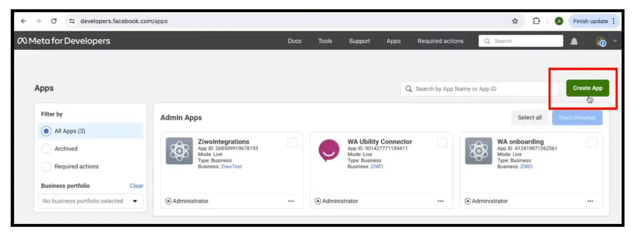Open the Required actions menu item
The image size is (644, 240).
440,41
